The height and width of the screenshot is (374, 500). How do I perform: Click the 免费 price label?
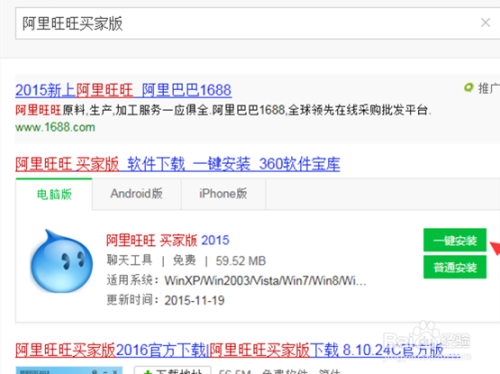pyautogui.click(x=184, y=261)
